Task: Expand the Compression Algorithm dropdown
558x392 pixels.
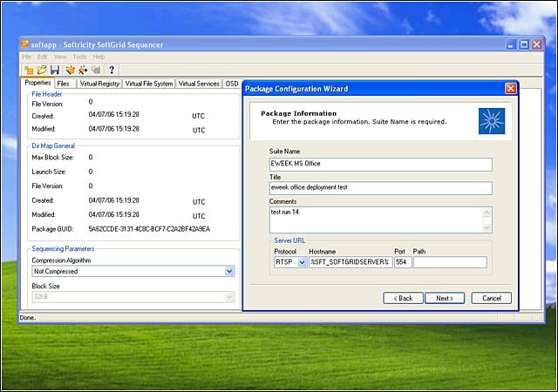Action: pyautogui.click(x=229, y=272)
